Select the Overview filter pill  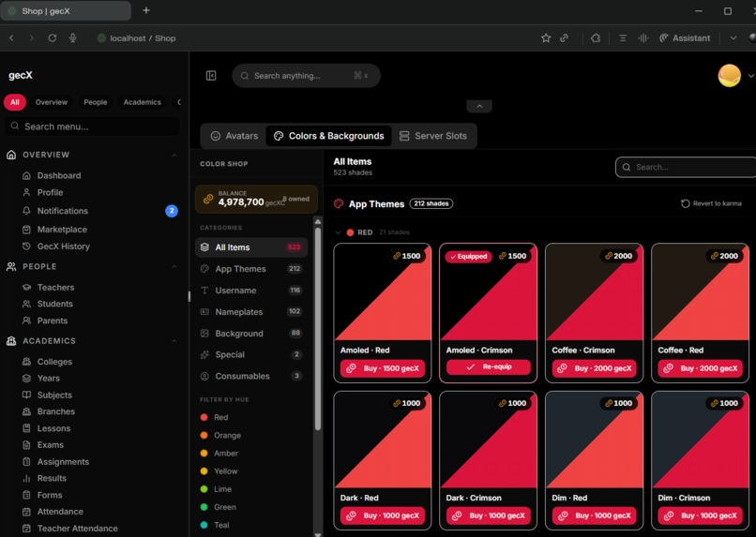tap(51, 102)
